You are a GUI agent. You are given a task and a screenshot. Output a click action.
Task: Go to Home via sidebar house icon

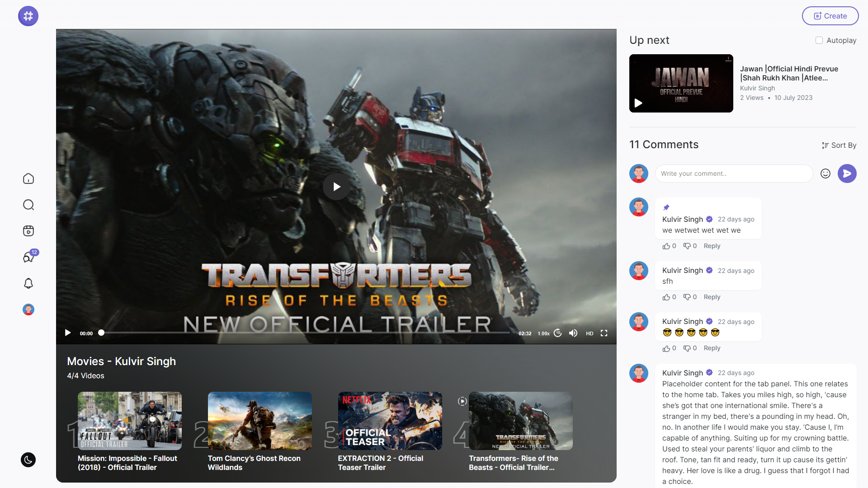tap(28, 178)
